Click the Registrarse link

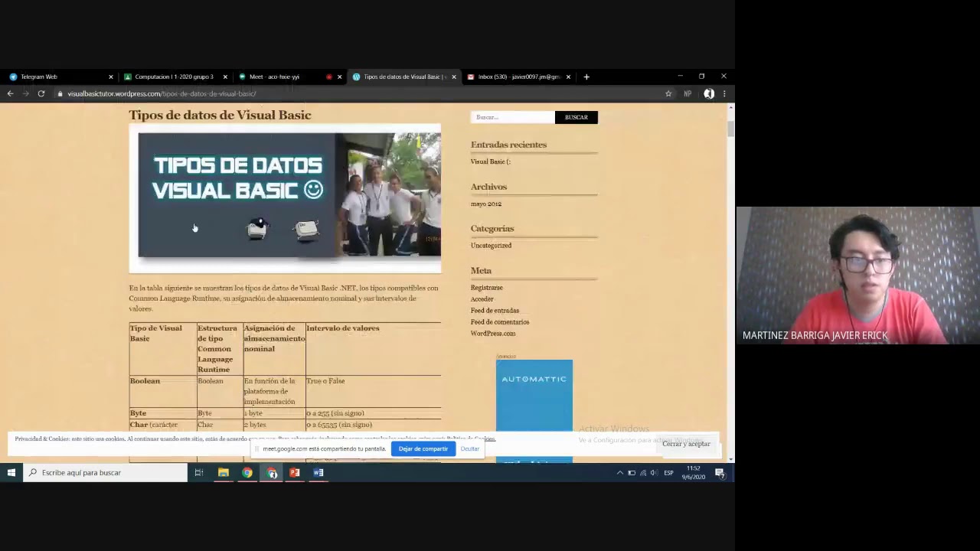487,288
